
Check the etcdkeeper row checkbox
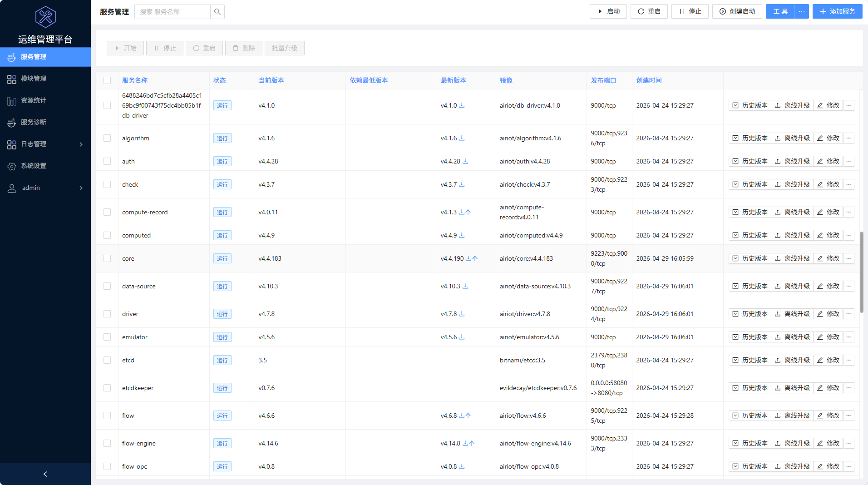[107, 388]
